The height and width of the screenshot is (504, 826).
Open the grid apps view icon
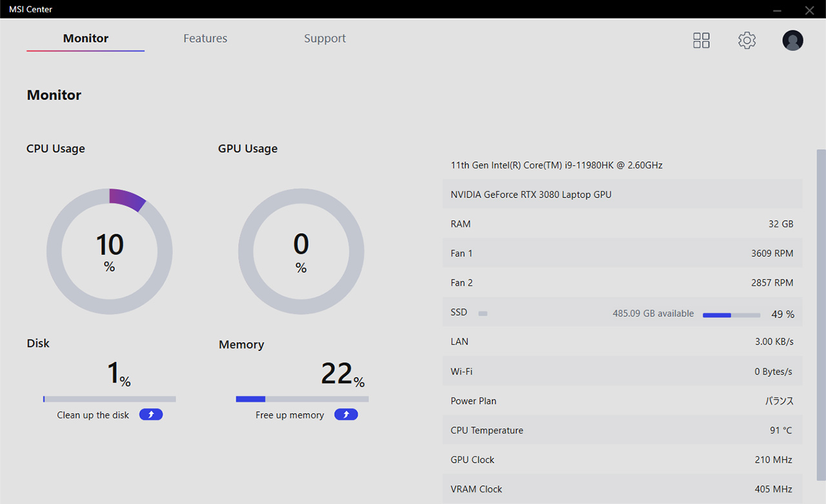click(701, 41)
